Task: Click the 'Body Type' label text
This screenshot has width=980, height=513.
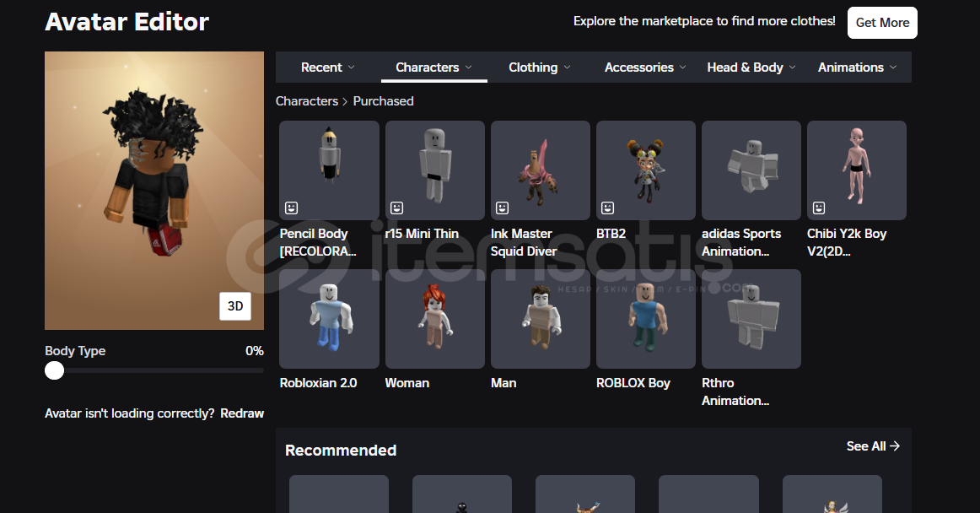Action: point(75,351)
